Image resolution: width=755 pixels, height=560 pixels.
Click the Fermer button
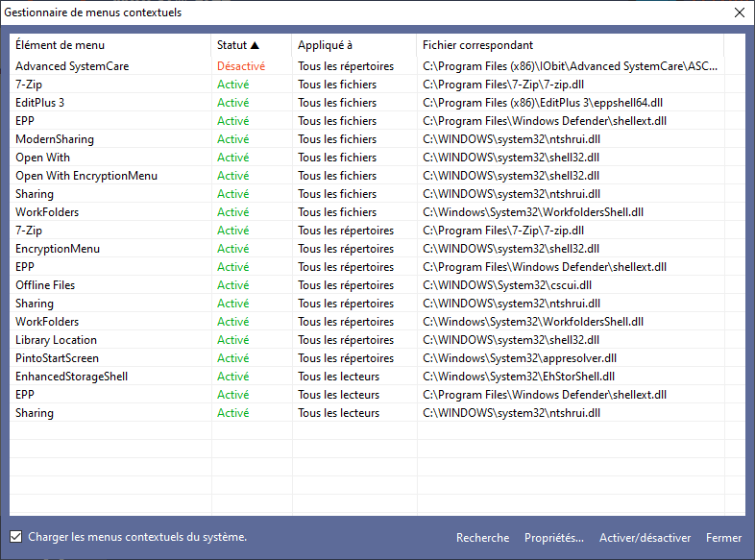[723, 537]
